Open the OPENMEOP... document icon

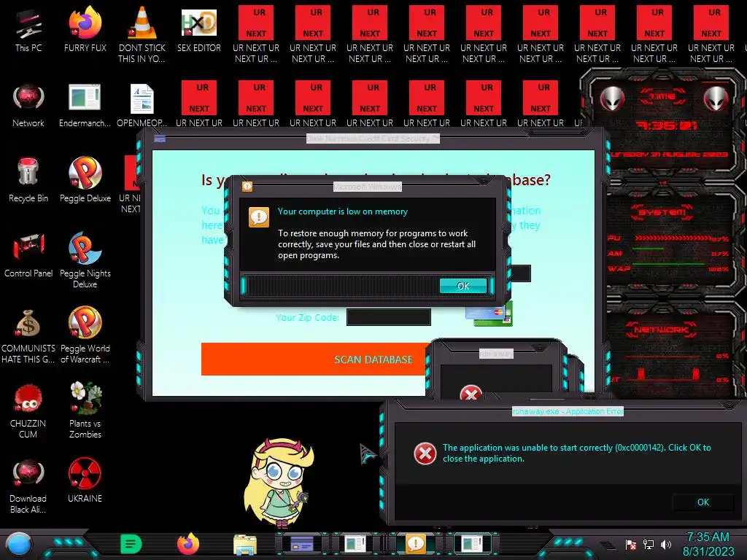click(x=142, y=106)
